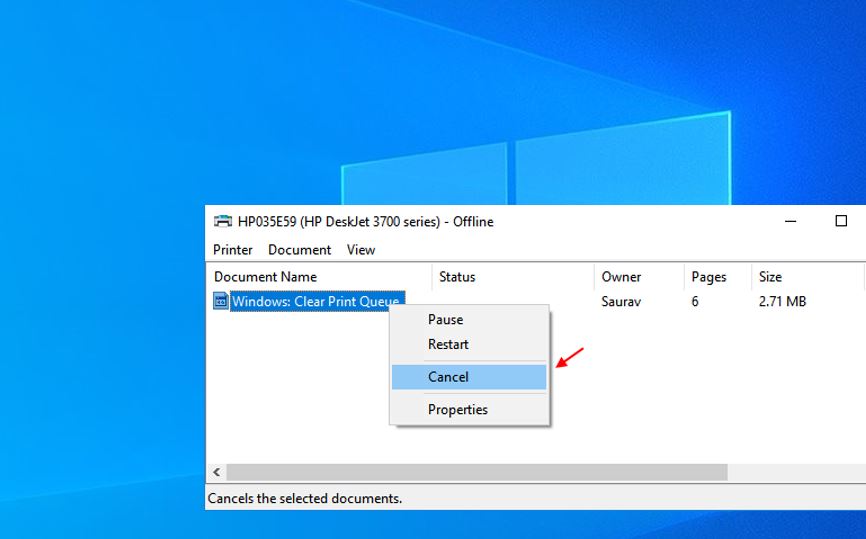Click the owner cell Saurav
The width and height of the screenshot is (866, 539).
click(621, 302)
